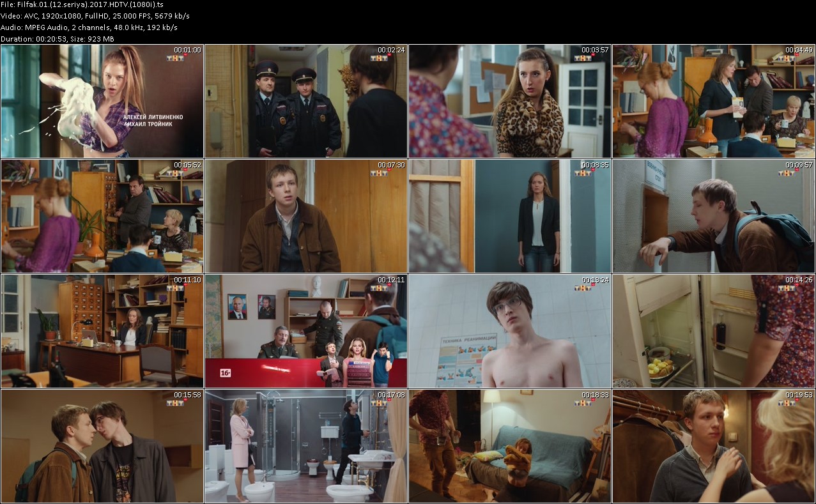Screen dimensions: 816x504
Task: Click the bathroom showroom thumbnail at 00:17:08
Action: coord(305,446)
